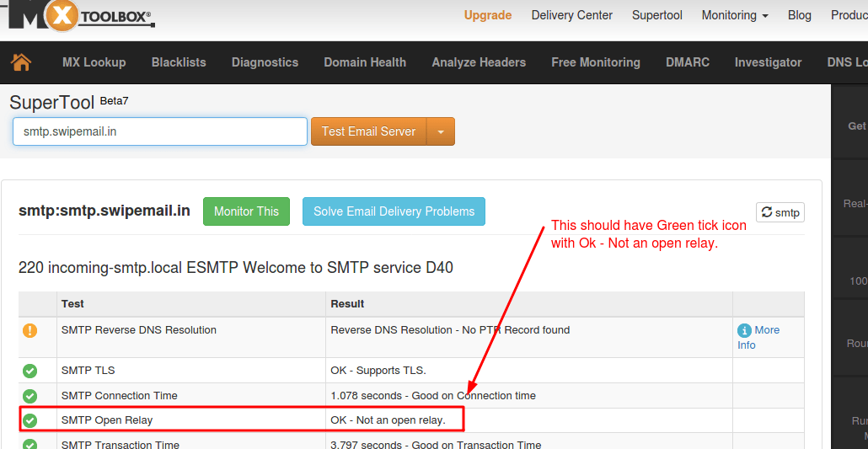Click the smtp.swipemail.in input field
The image size is (868, 449).
click(160, 131)
